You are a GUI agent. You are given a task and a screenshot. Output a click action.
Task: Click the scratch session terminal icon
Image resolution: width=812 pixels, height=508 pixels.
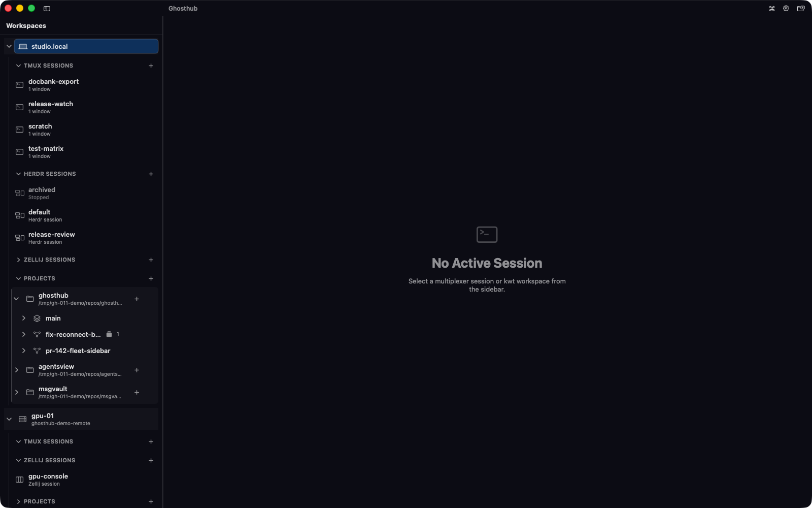coord(20,130)
